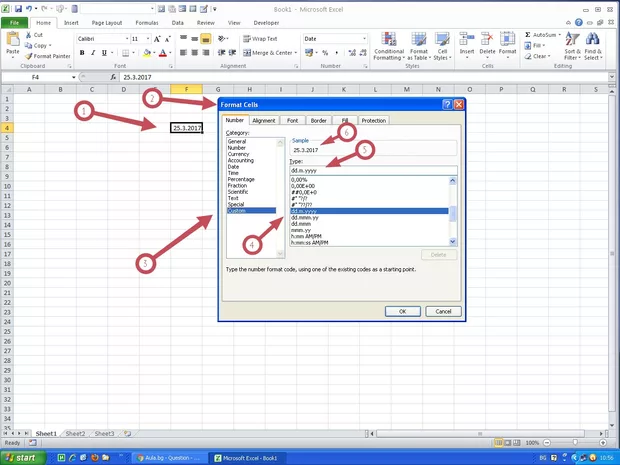Image resolution: width=620 pixels, height=465 pixels.
Task: Click the Format as Table icon
Action: [418, 47]
